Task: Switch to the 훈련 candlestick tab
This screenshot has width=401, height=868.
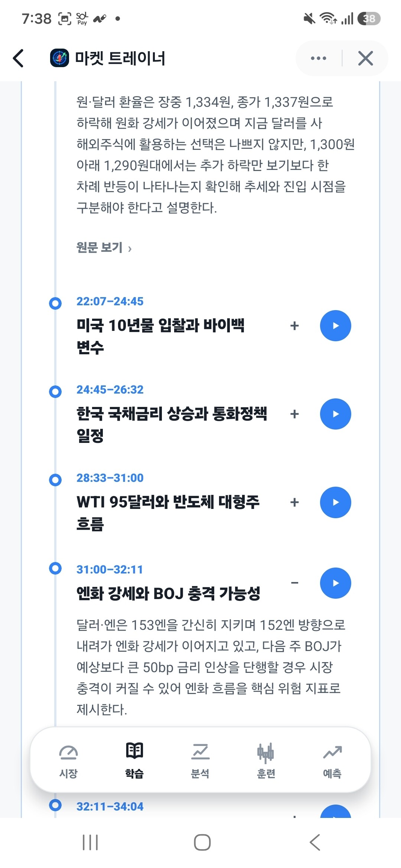Action: tap(266, 760)
